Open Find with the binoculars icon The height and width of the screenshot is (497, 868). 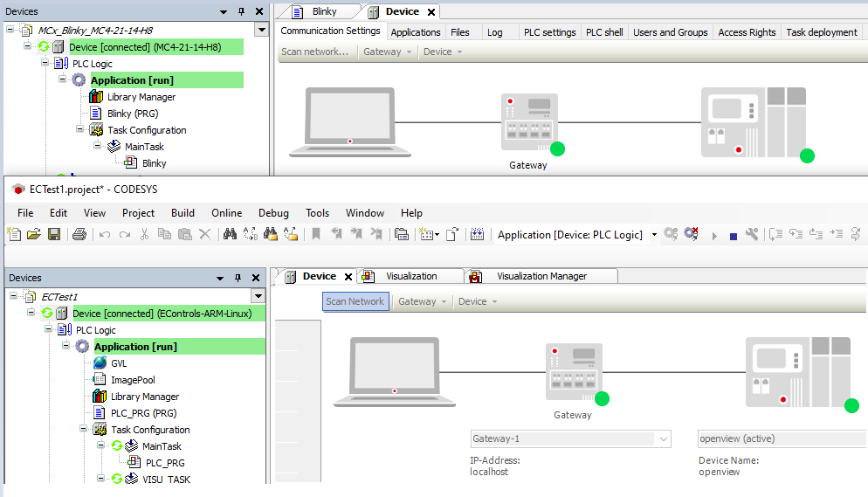pyautogui.click(x=230, y=234)
